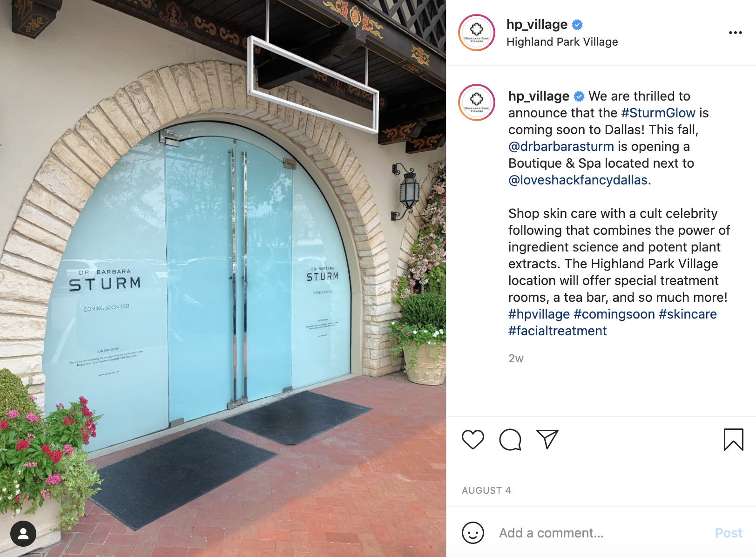Click the Add a comment field
Viewport: 756px width, 557px height.
pos(601,533)
